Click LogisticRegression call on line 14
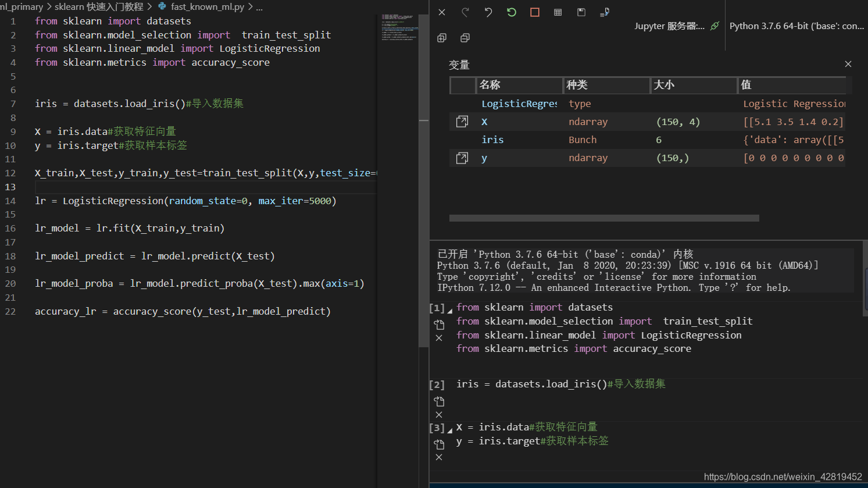This screenshot has height=488, width=868. (113, 201)
